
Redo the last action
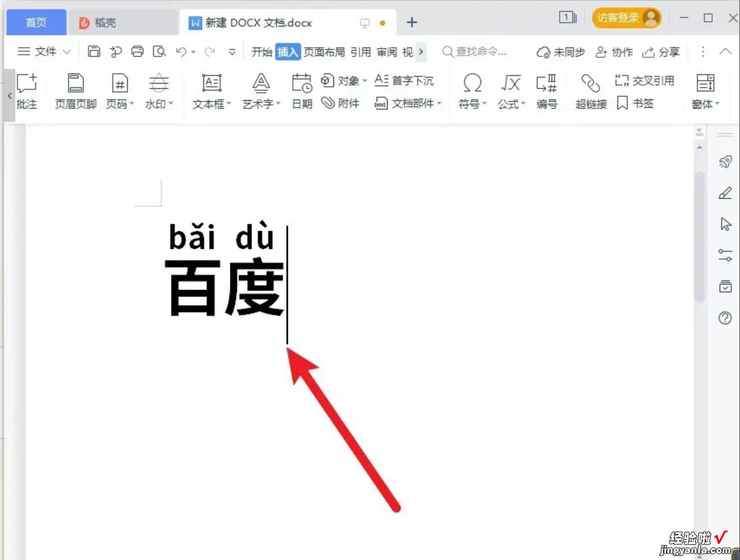[x=210, y=51]
